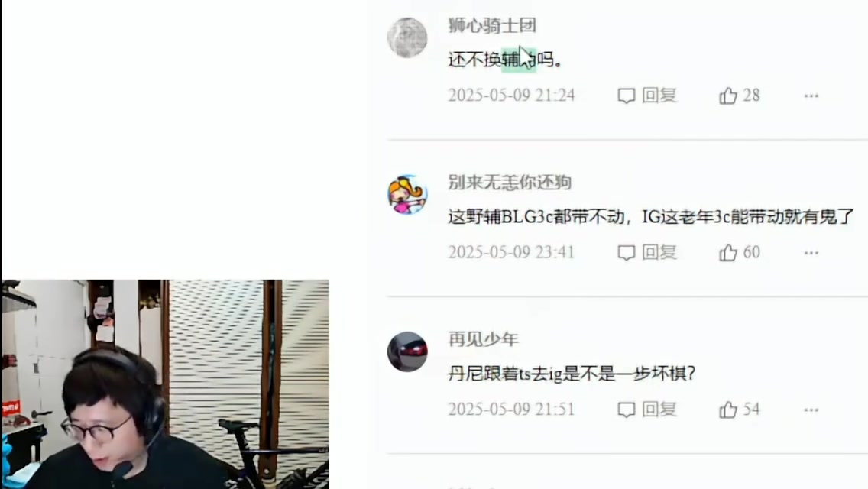Click reply bubble icon on 再见少年's comment

coord(626,410)
